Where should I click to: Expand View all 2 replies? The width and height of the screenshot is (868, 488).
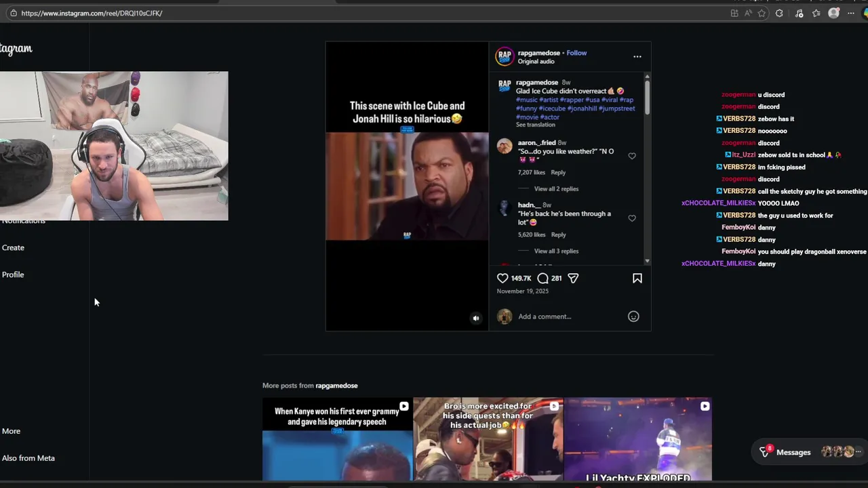click(x=556, y=189)
